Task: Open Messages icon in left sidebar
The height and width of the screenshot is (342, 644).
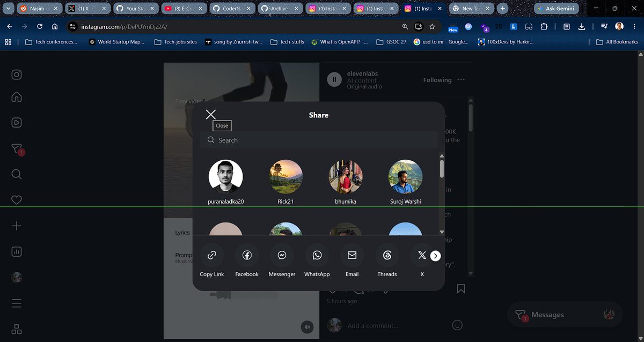Action: (17, 149)
